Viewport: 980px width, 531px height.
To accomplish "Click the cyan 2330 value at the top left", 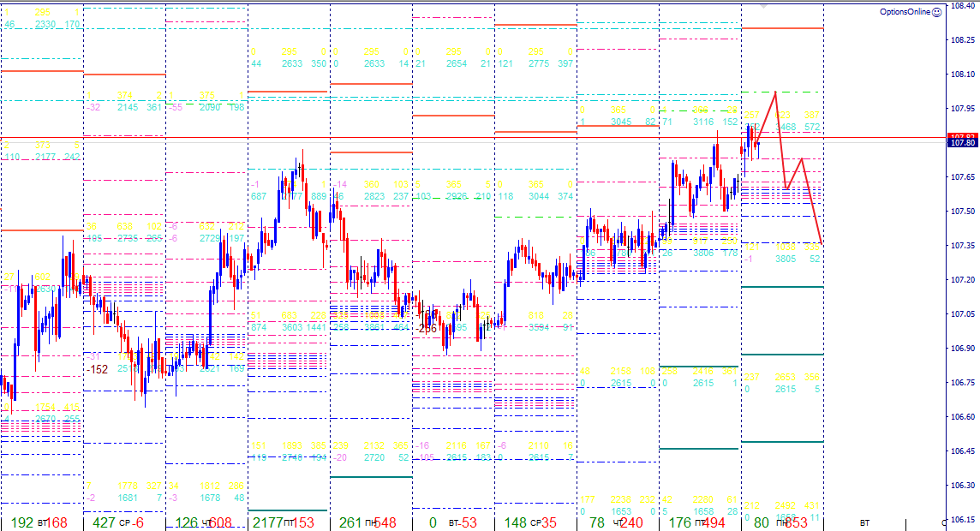I will (45, 24).
